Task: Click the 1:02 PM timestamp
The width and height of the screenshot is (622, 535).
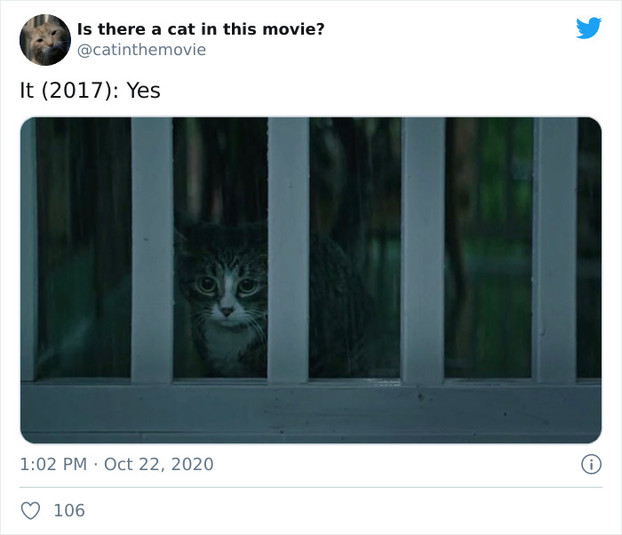Action: (x=53, y=464)
